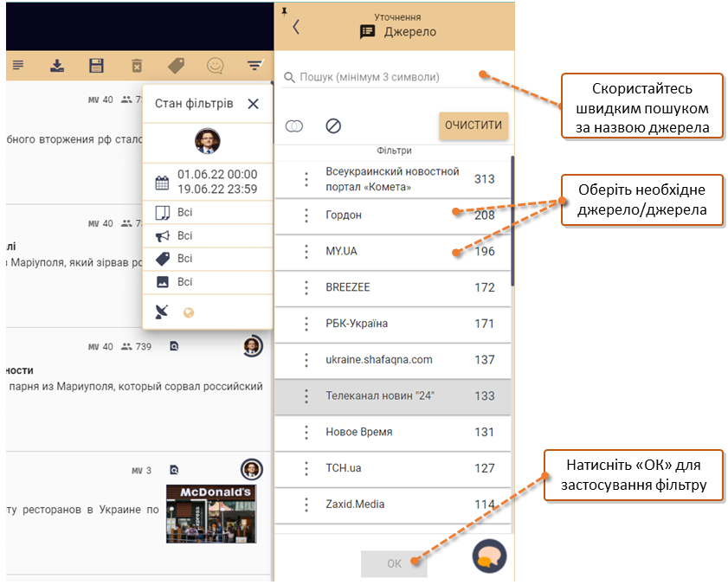Viewport: 728px width, 585px height.
Task: Toggle the intersecting circles icon
Action: coord(294,125)
